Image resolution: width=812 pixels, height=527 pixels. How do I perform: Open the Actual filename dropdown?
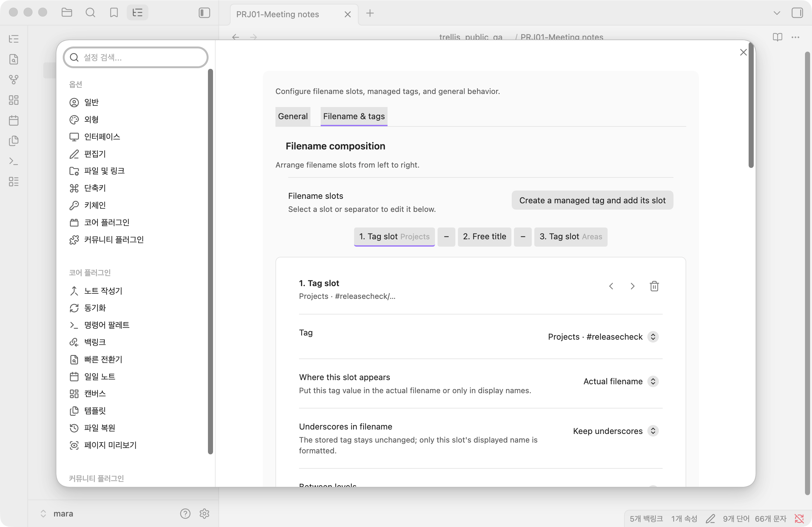(x=620, y=381)
